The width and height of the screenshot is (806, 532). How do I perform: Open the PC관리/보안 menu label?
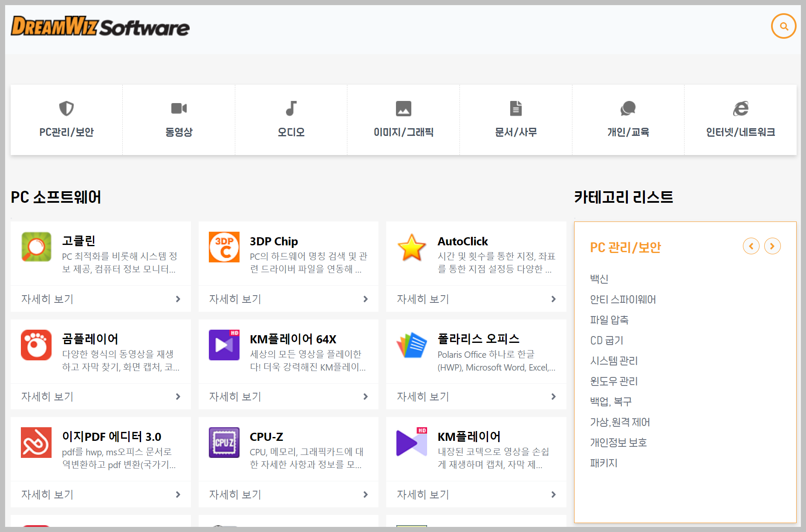[66, 132]
